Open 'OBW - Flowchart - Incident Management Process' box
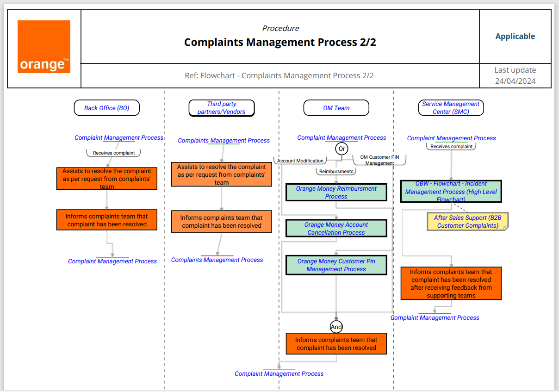This screenshot has height=392, width=559. pos(451,192)
